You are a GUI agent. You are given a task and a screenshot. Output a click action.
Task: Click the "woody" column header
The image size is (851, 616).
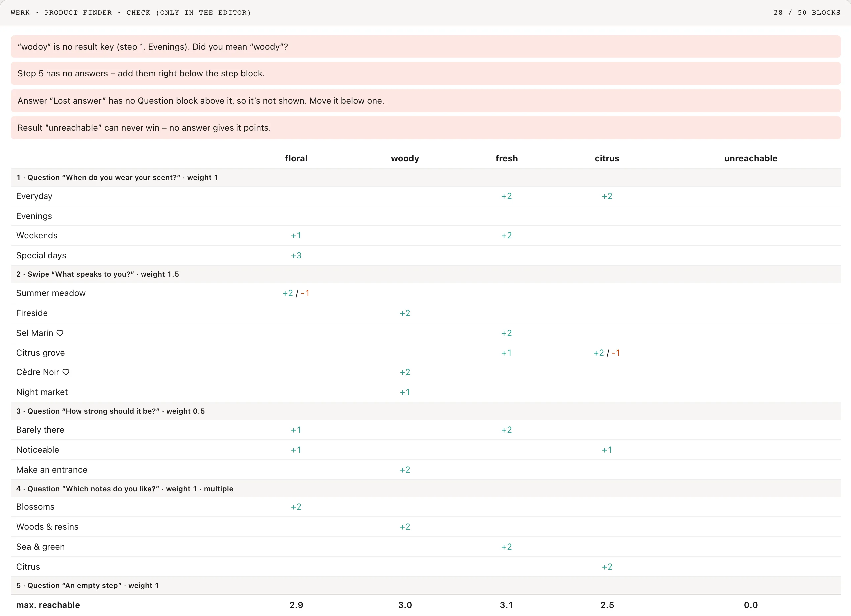tap(405, 158)
